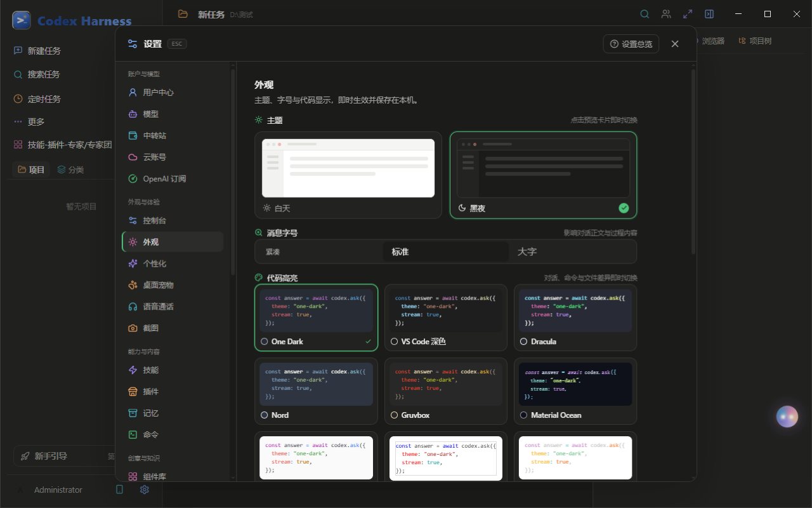Open the people icon in the top bar
812x508 pixels.
[x=666, y=14]
